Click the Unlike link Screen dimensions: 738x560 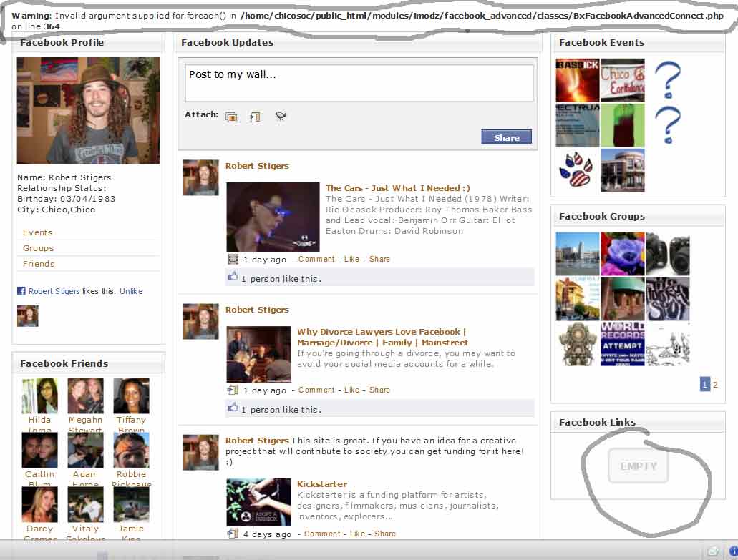131,291
